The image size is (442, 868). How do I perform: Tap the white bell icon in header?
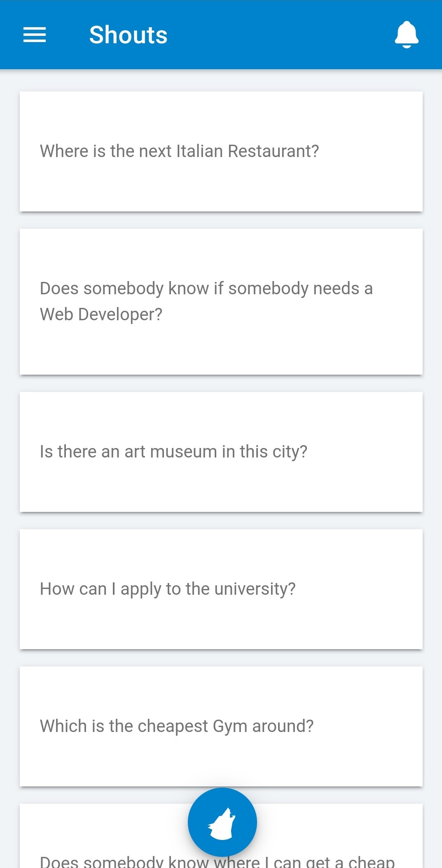point(406,35)
